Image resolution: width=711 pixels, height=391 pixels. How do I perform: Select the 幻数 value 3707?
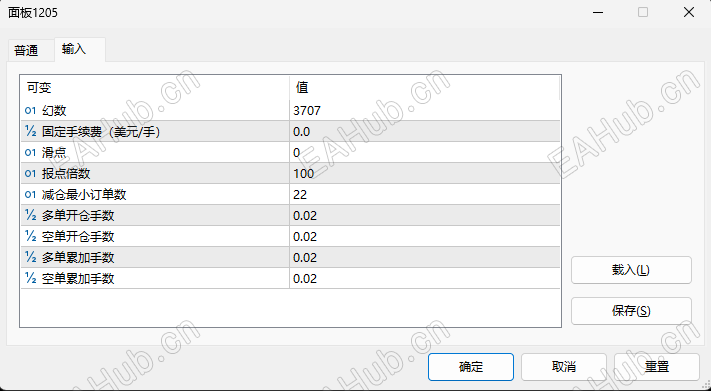[307, 110]
